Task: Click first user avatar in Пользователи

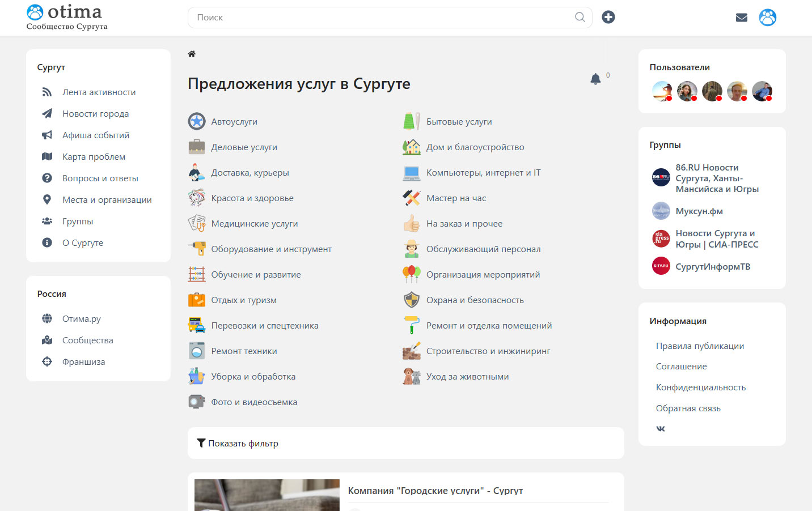Action: (x=662, y=91)
